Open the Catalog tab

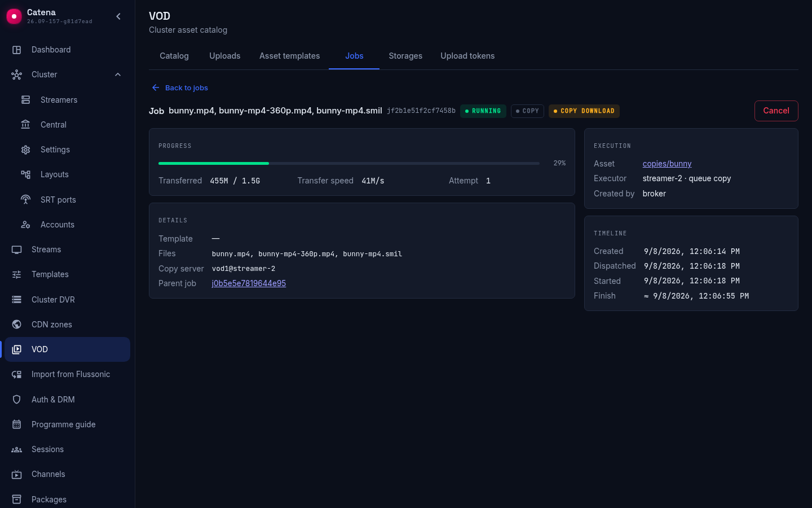click(174, 56)
